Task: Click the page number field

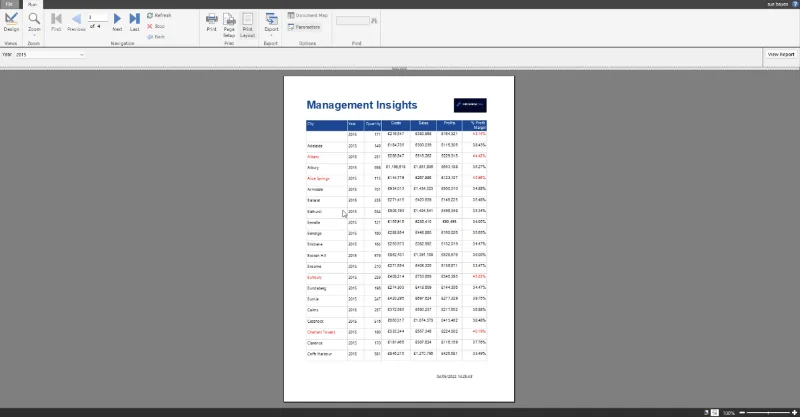Action: (x=97, y=17)
